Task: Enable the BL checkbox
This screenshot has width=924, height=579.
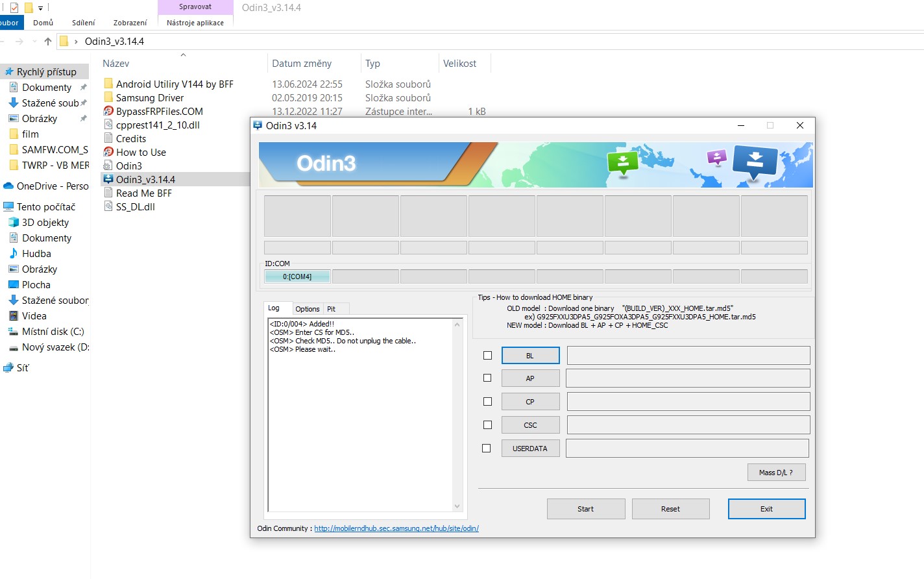Action: point(487,356)
